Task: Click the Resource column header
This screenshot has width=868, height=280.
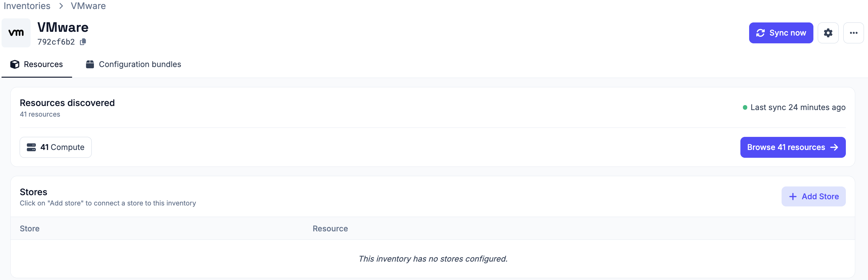Action: point(330,229)
